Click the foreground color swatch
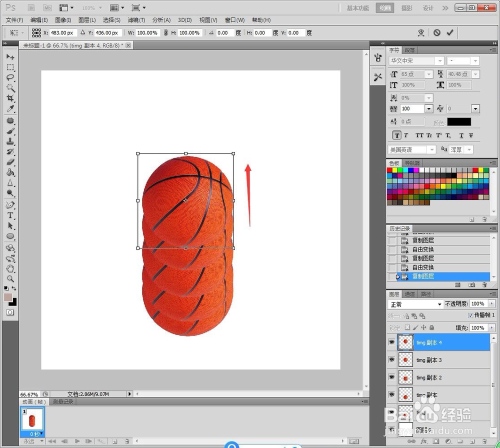Viewport: 500px width, 448px height. [x=8, y=297]
